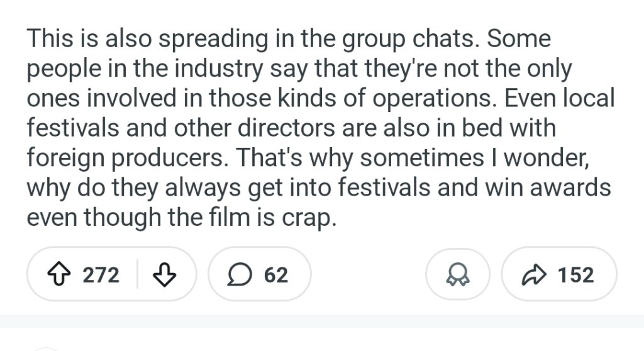Click the post's first line about group chats

(x=288, y=39)
